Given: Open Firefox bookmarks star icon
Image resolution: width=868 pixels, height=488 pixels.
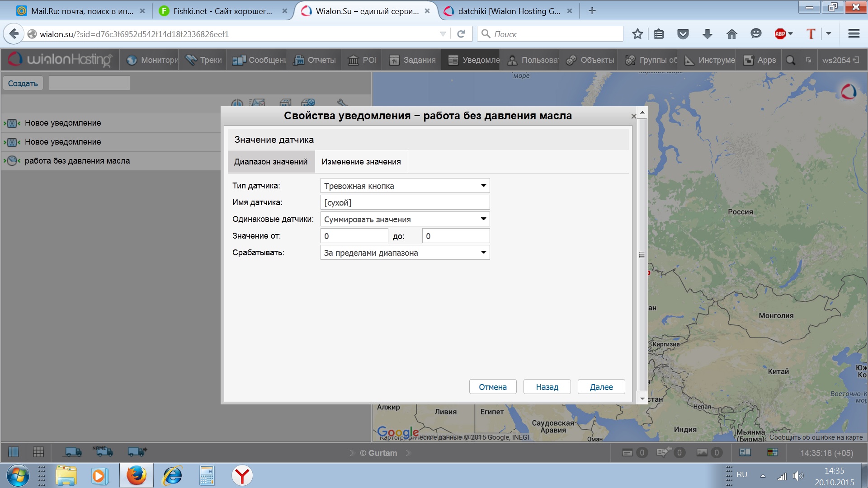Looking at the screenshot, I should 637,34.
